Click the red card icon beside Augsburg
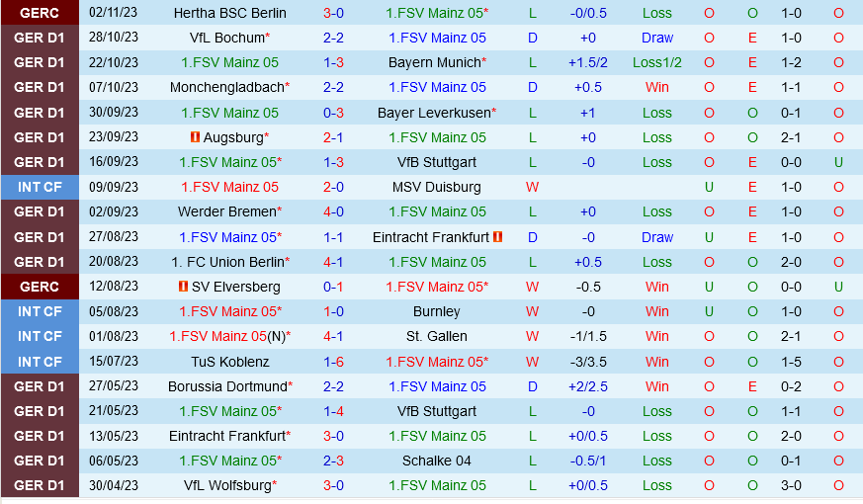This screenshot has height=504, width=863. point(196,137)
